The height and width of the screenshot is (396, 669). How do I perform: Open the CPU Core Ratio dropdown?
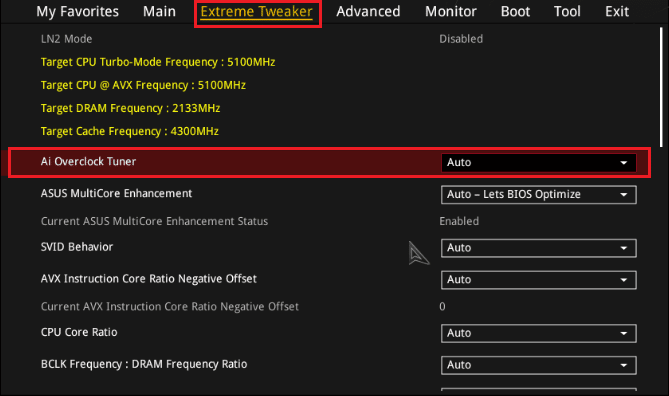click(x=538, y=333)
